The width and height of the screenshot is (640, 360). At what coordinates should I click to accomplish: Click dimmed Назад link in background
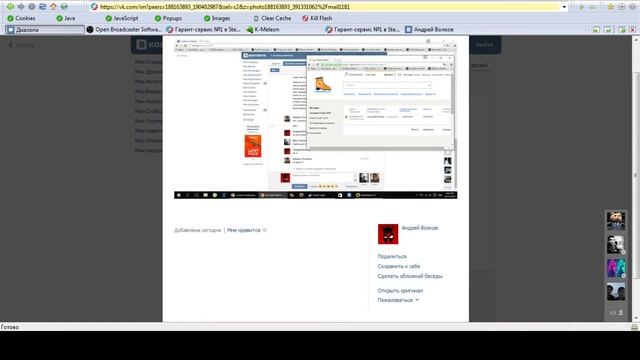(x=22, y=45)
